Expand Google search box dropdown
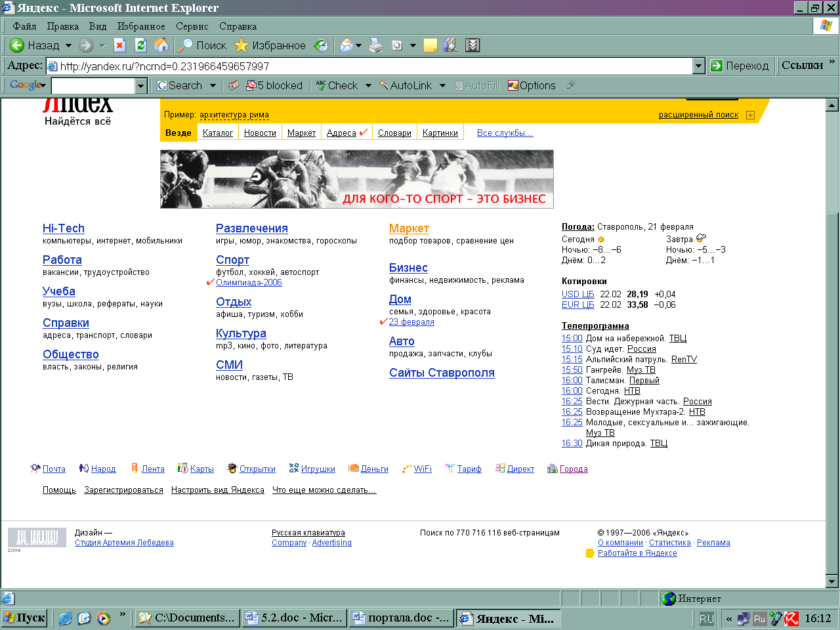 click(140, 86)
